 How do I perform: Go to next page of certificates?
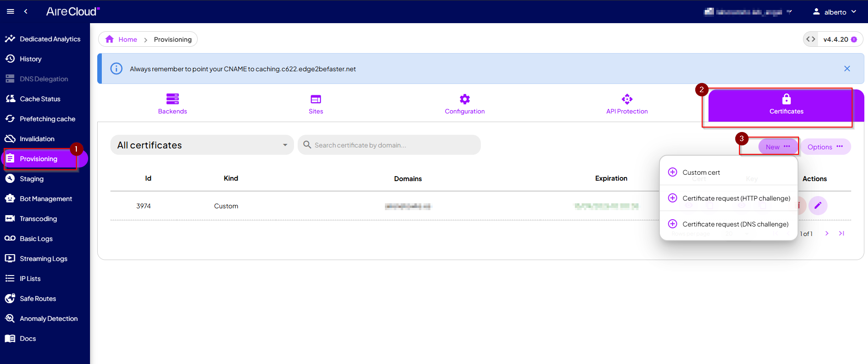click(827, 233)
